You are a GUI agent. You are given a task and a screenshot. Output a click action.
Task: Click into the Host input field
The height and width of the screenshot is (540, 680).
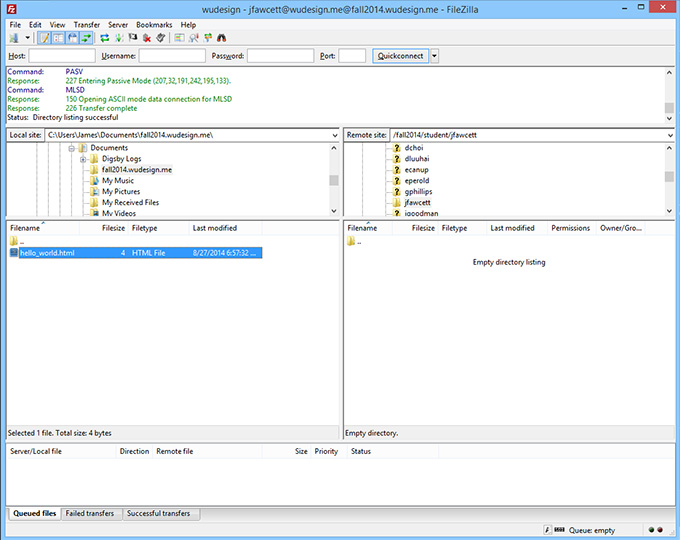pos(62,56)
